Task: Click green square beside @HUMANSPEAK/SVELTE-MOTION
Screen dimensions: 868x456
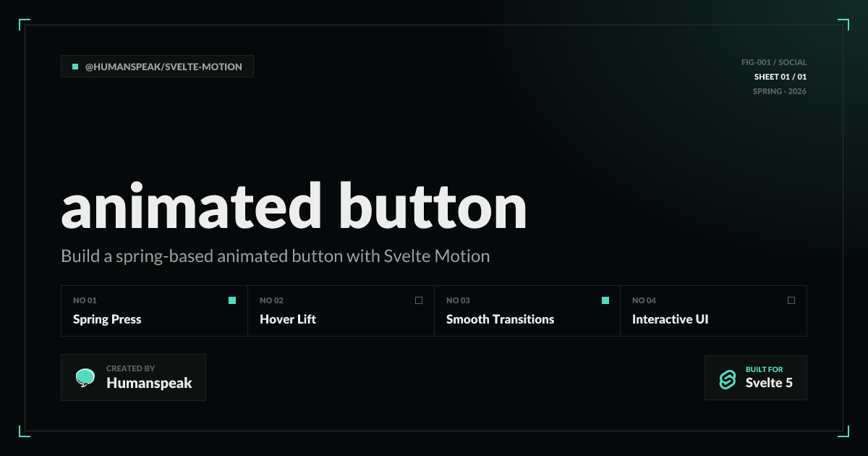Action: coord(75,67)
